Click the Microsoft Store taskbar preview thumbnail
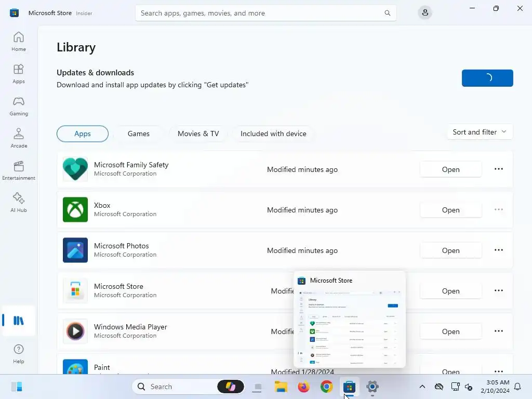 tap(350, 320)
